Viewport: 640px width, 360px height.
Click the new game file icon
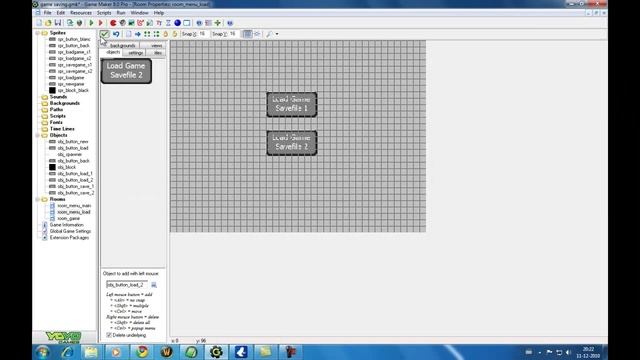coord(39,23)
